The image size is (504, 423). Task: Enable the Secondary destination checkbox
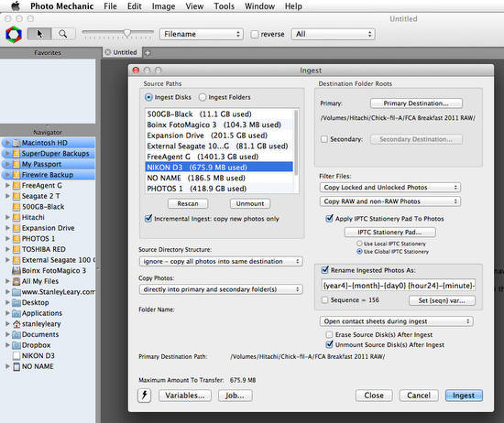click(324, 139)
